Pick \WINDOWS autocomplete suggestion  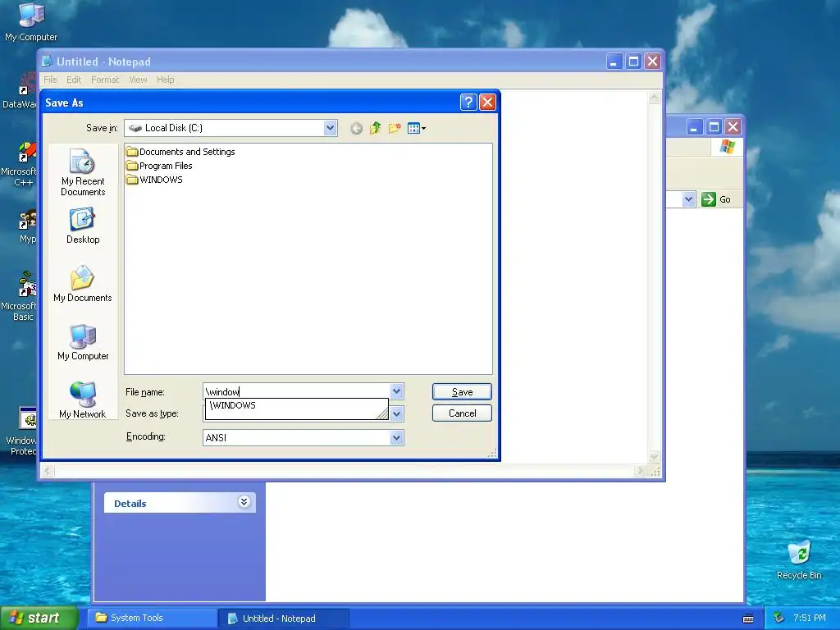point(297,405)
